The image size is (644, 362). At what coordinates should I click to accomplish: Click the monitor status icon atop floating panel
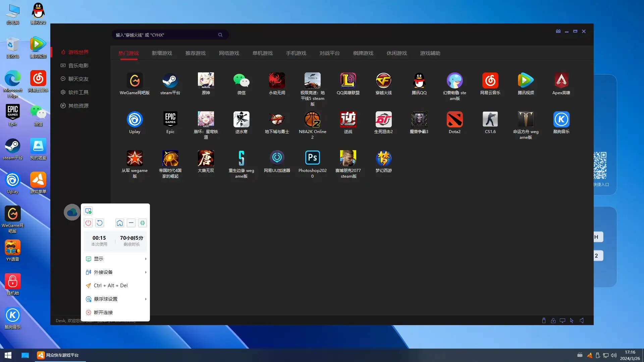point(88,211)
